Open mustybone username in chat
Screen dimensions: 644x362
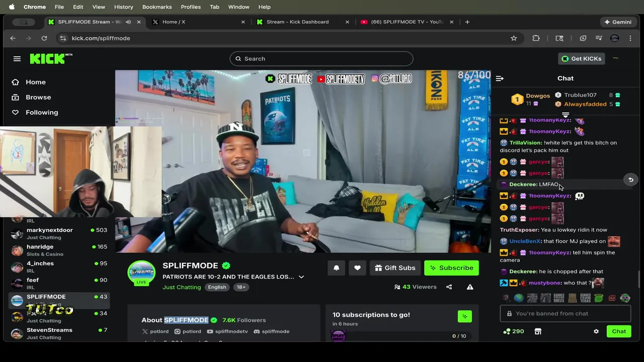pos(544,283)
